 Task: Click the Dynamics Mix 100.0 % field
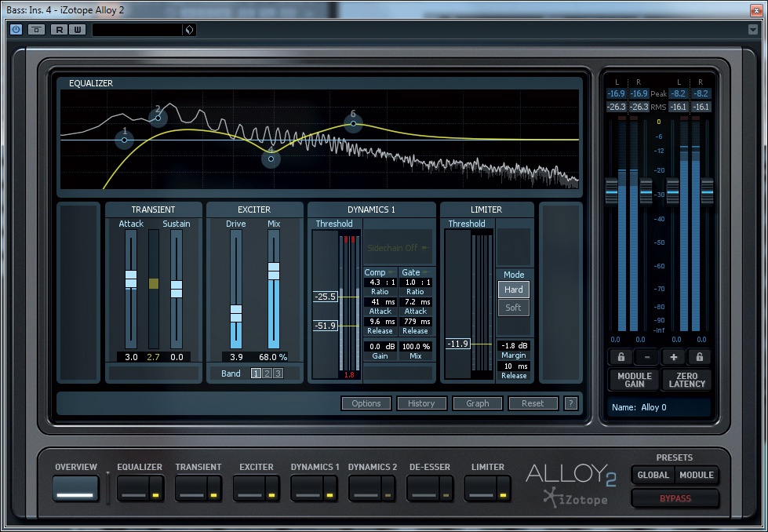(415, 346)
